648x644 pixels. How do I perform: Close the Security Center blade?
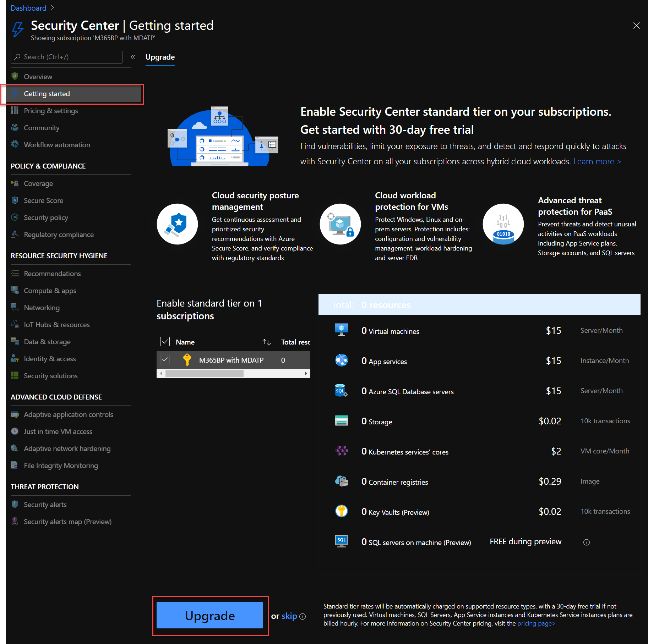click(x=637, y=26)
